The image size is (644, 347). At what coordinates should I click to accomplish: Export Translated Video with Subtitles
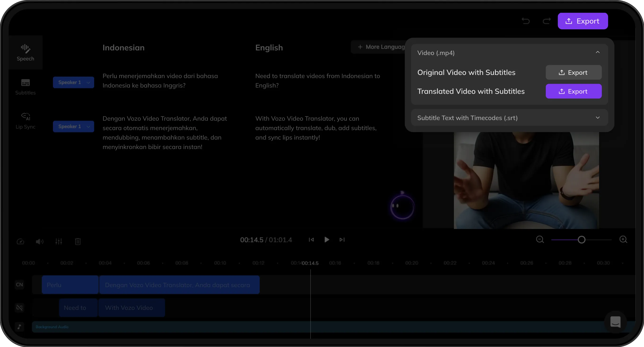[574, 91]
